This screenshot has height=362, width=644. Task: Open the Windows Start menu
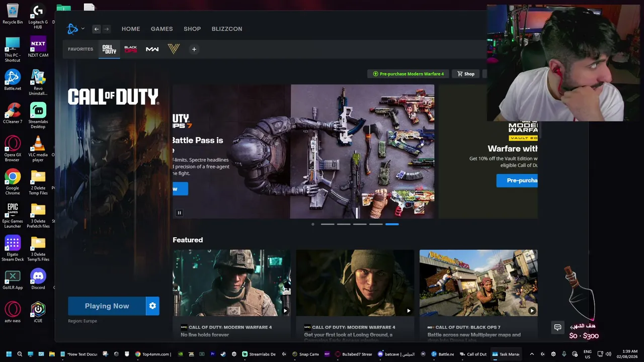point(9,354)
